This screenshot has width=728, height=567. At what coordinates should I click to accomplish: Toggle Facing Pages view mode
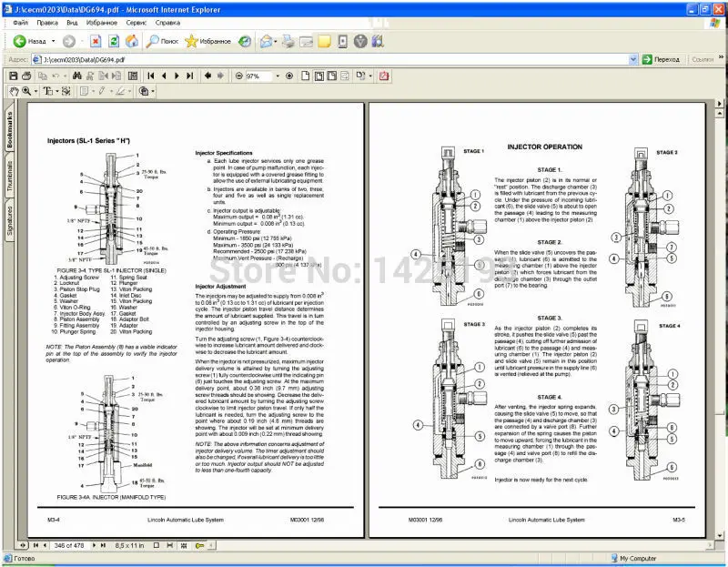[x=345, y=77]
